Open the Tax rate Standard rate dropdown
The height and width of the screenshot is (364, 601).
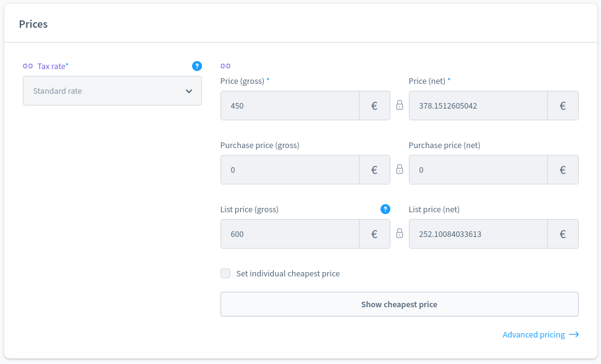112,91
